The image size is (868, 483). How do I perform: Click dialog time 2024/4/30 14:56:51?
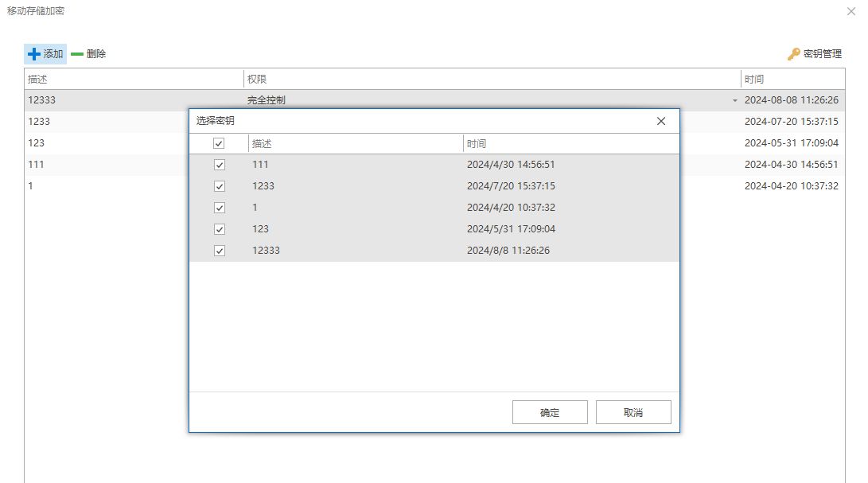pos(511,165)
